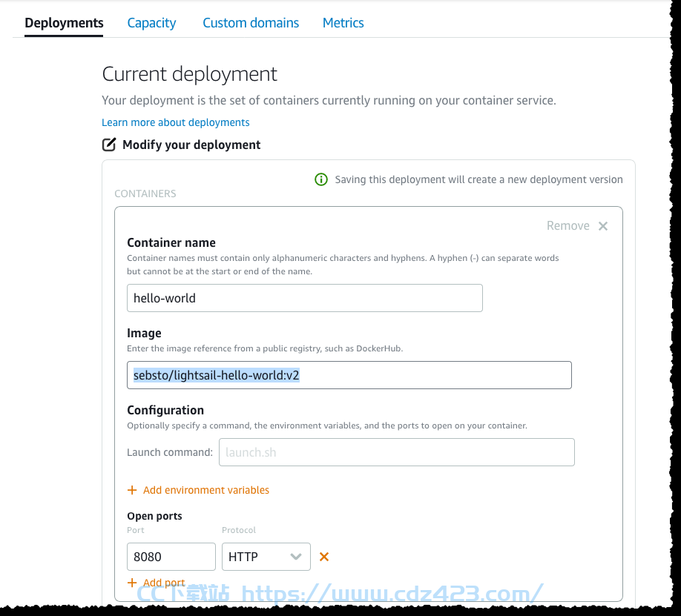
Task: Open the HTTP protocol dropdown
Action: click(266, 557)
